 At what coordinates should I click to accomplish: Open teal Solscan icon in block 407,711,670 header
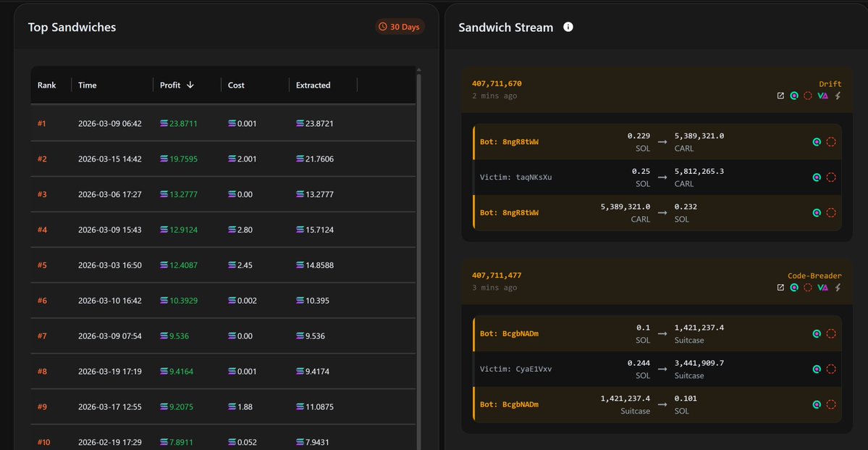click(x=794, y=96)
